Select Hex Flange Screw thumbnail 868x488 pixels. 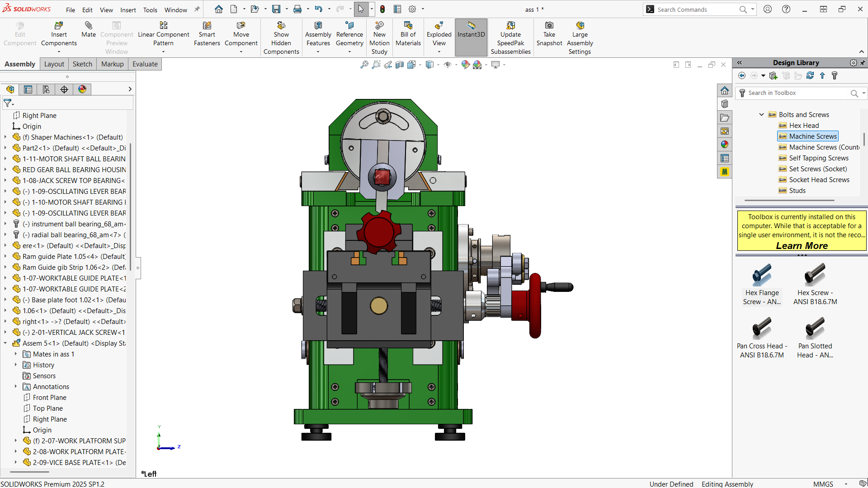coord(762,284)
